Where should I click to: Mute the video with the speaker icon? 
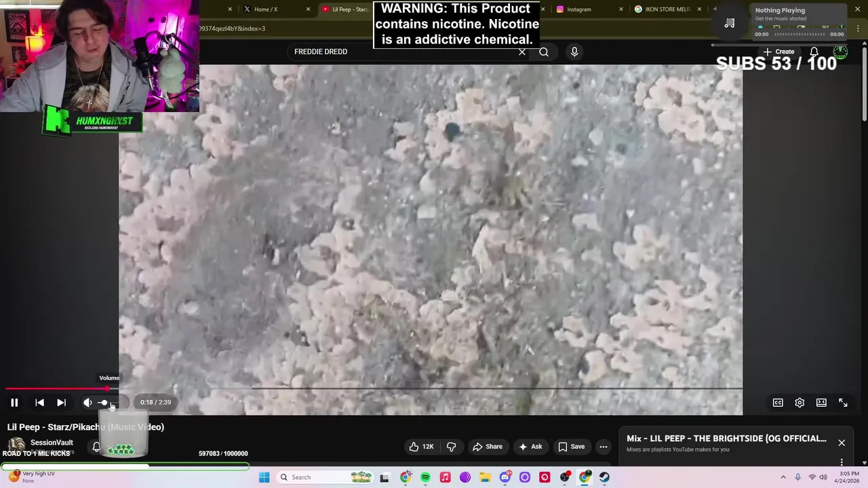(x=87, y=403)
